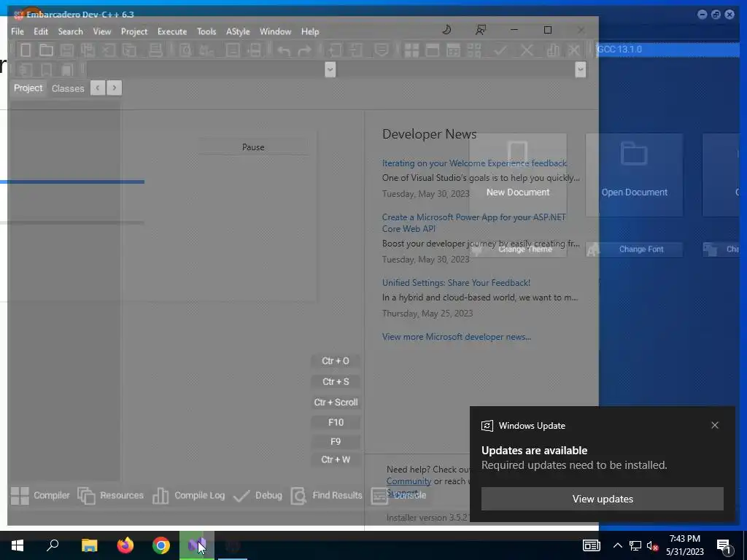Open the AStyle menu
Viewport: 747px width, 560px height.
[238, 31]
